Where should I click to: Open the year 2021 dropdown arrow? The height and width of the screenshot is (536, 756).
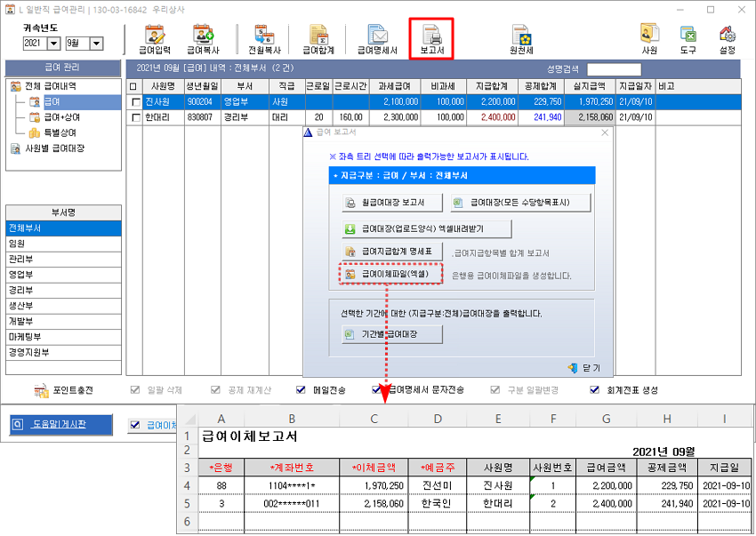54,44
